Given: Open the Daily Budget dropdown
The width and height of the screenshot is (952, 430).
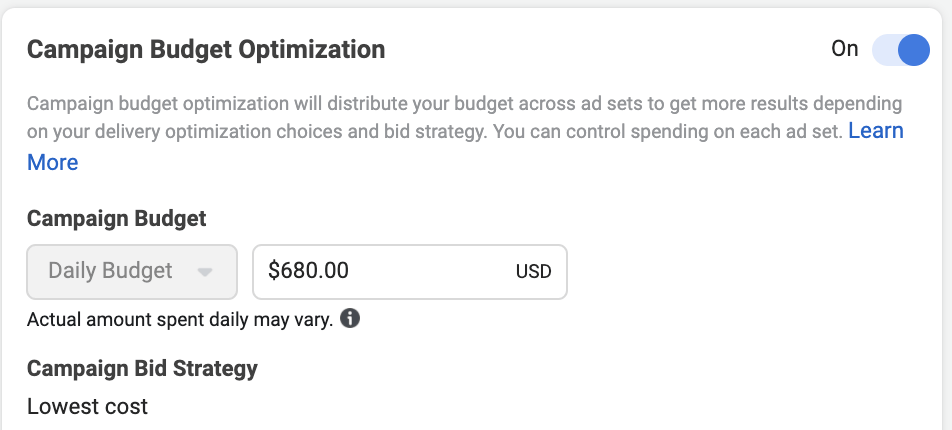Looking at the screenshot, I should (132, 271).
